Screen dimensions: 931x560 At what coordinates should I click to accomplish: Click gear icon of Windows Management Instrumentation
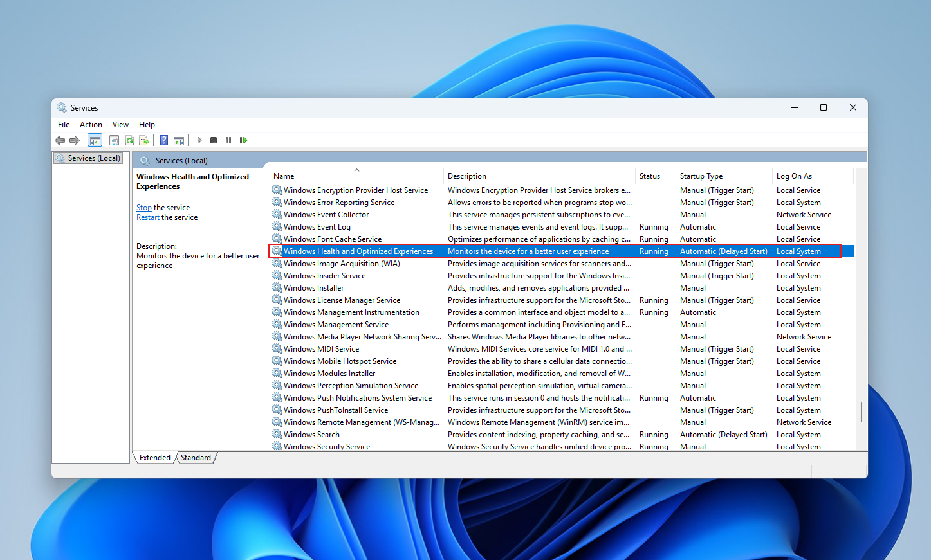coord(277,312)
